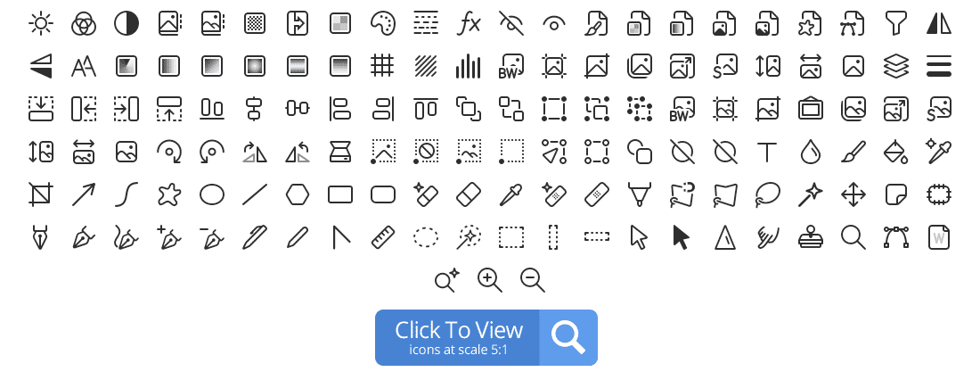This screenshot has width=980, height=380.
Task: Click the zoom in magnifier with plus
Action: 490,280
